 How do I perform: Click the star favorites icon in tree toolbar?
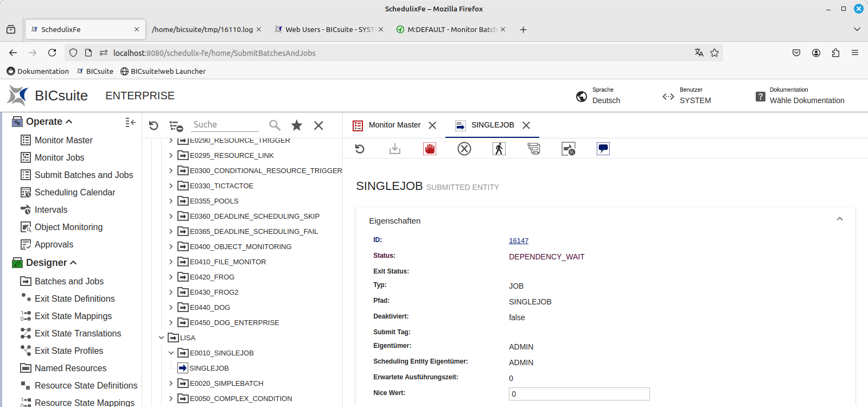297,125
